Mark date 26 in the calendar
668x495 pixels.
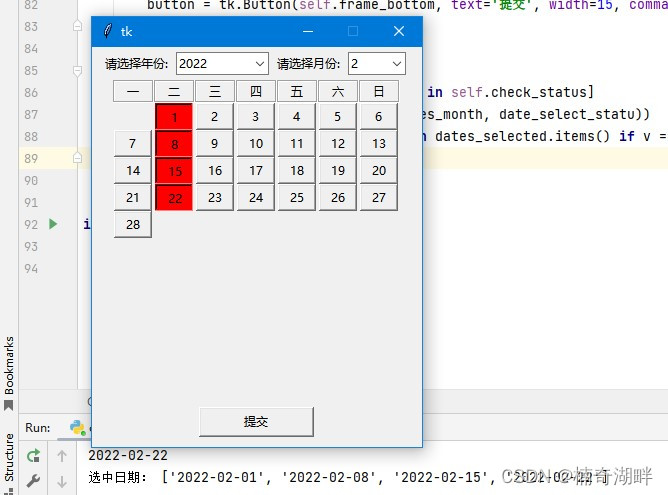(x=337, y=198)
